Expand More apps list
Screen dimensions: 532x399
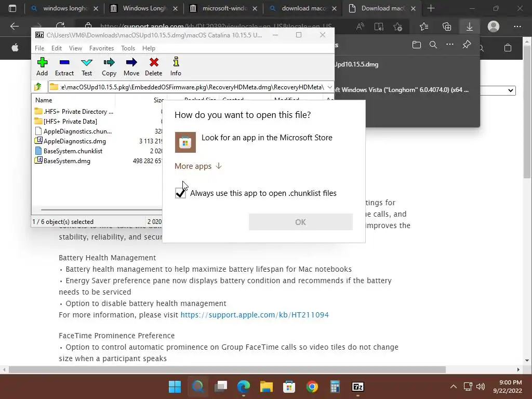click(x=198, y=166)
